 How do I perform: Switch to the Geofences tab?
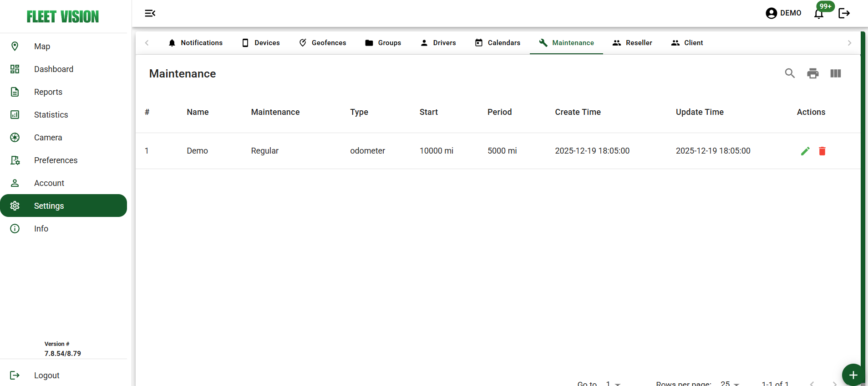[x=322, y=43]
